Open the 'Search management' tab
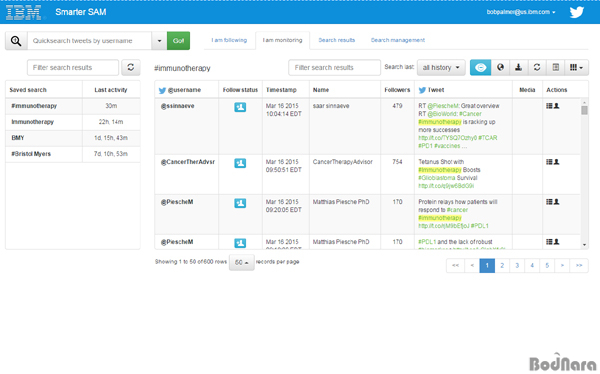Screen dimensions: 600x374 point(398,40)
